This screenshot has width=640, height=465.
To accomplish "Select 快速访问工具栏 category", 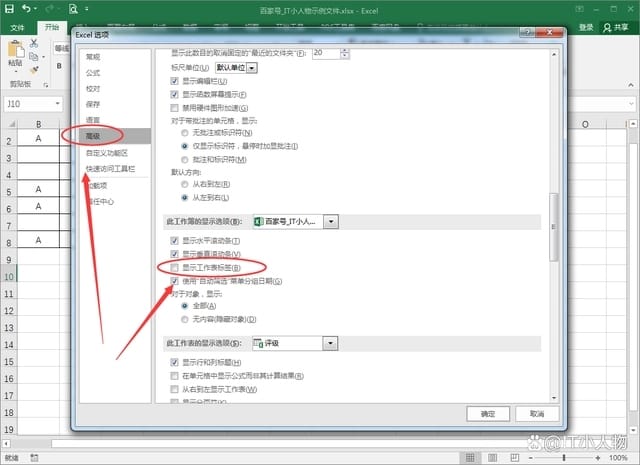I will tap(110, 169).
